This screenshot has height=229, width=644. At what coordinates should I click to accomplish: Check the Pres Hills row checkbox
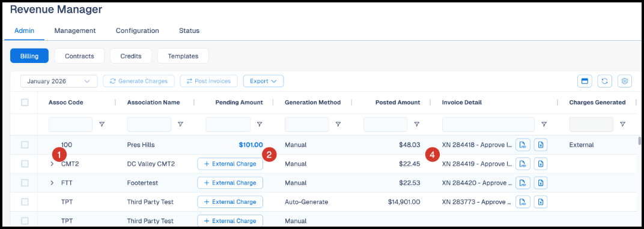click(25, 144)
